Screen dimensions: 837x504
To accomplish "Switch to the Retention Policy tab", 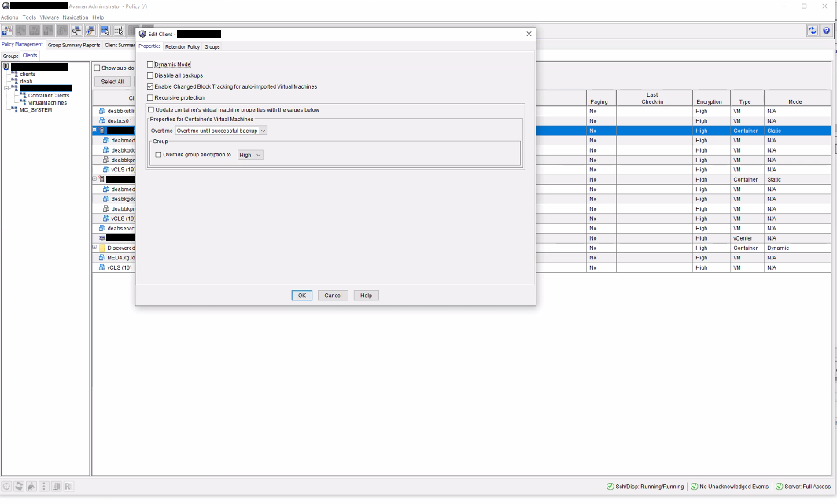I will 182,46.
